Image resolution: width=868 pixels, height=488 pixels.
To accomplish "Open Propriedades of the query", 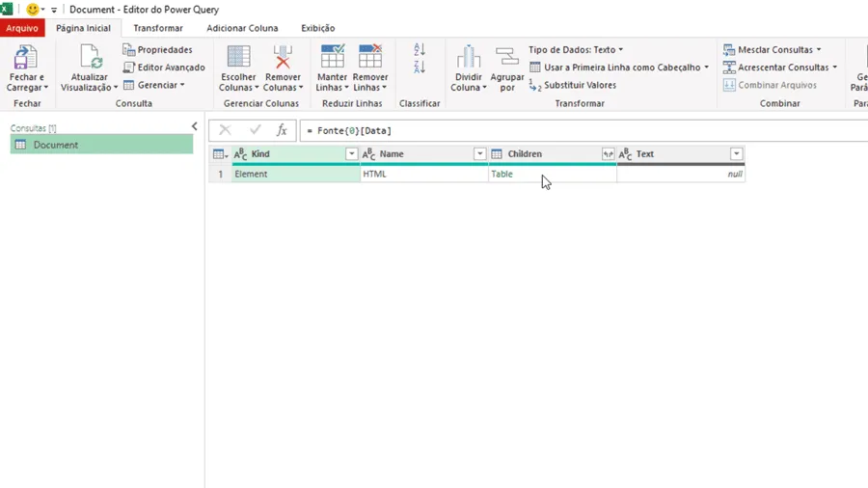I will 157,50.
